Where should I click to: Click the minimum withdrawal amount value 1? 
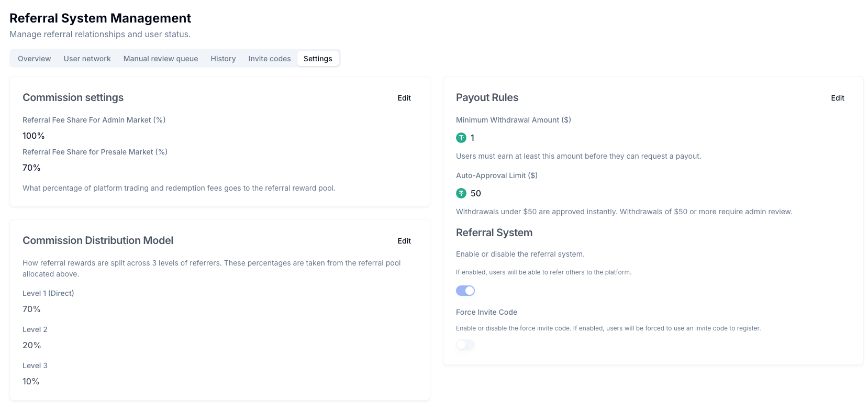(473, 138)
